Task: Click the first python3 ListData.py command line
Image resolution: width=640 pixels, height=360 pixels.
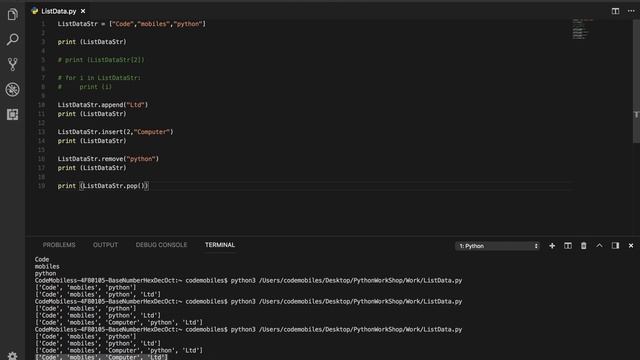Action: tap(248, 280)
